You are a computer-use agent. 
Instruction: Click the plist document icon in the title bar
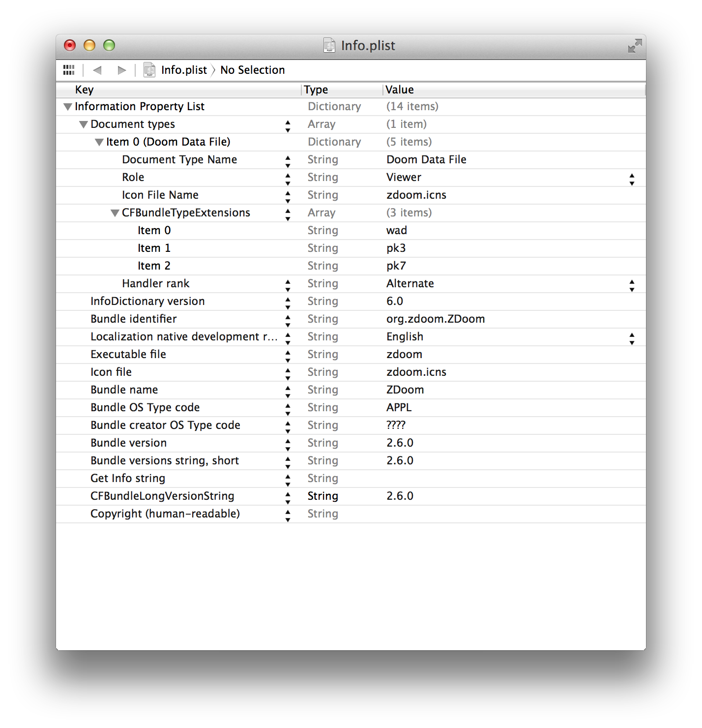[329, 45]
